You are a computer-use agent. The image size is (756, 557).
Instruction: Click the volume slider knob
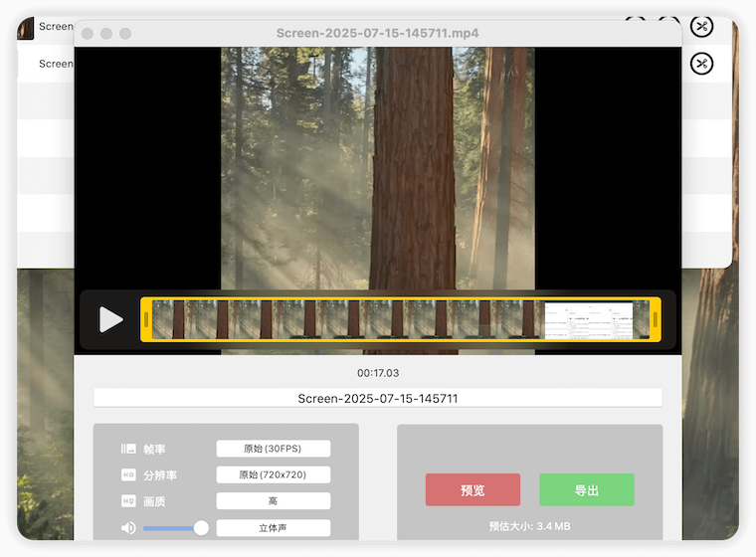pyautogui.click(x=201, y=528)
